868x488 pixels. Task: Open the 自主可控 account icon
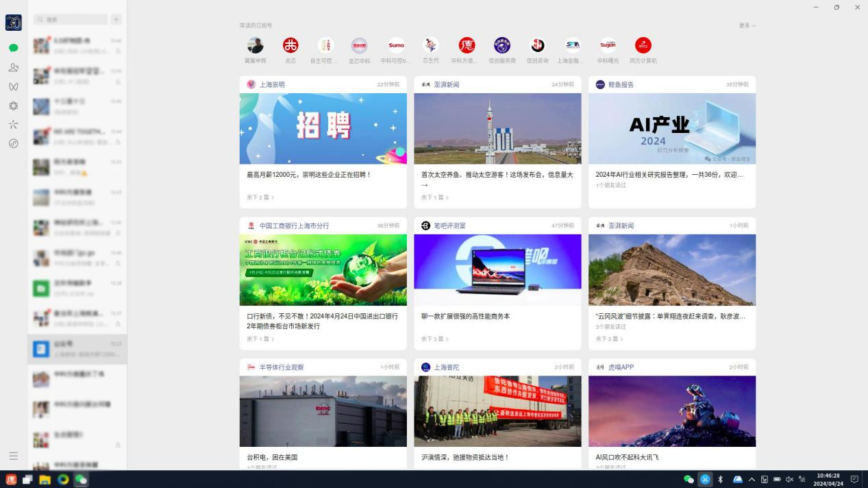pyautogui.click(x=325, y=45)
